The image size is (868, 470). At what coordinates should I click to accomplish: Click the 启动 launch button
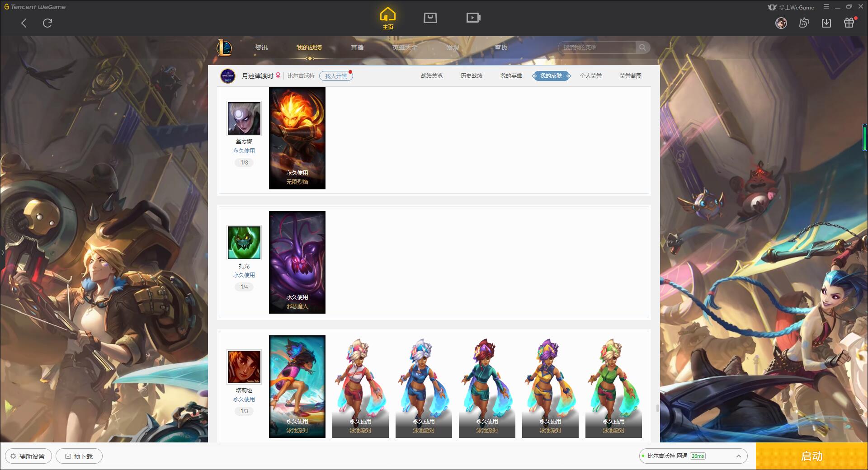pyautogui.click(x=811, y=456)
